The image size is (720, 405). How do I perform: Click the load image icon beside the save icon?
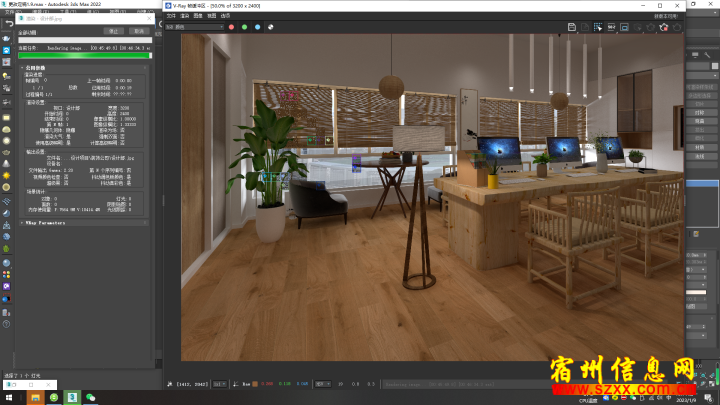585,28
